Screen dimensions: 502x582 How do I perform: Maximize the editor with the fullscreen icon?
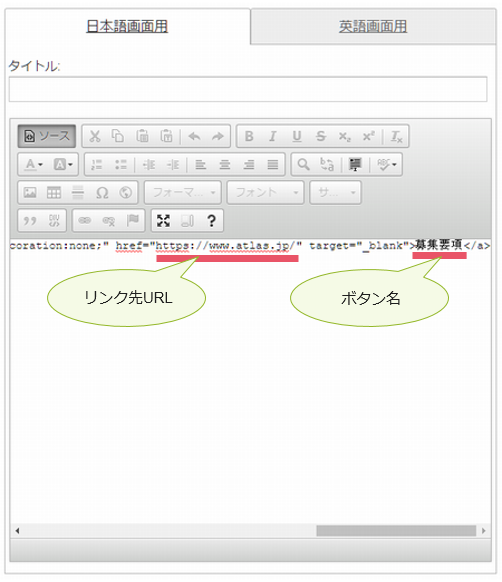pos(163,221)
